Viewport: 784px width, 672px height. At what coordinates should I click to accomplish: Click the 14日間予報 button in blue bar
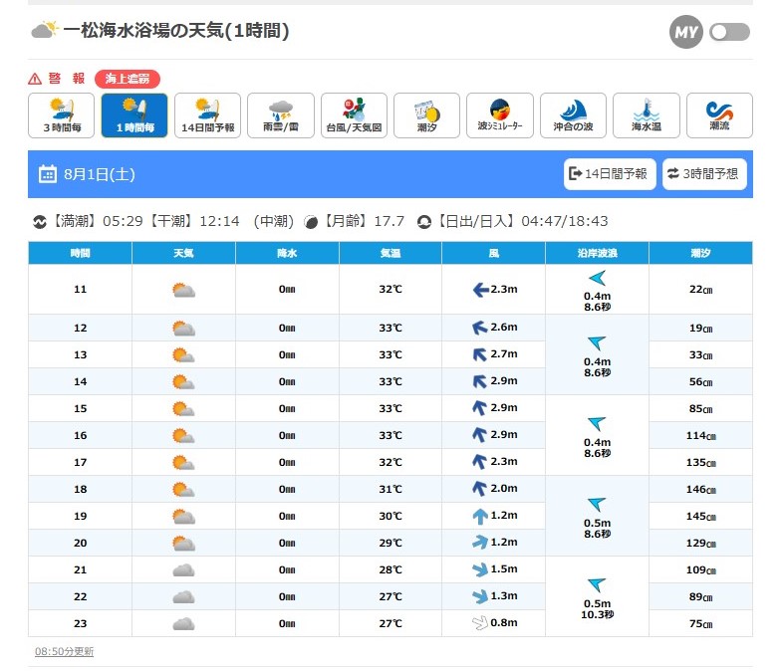[x=610, y=174]
